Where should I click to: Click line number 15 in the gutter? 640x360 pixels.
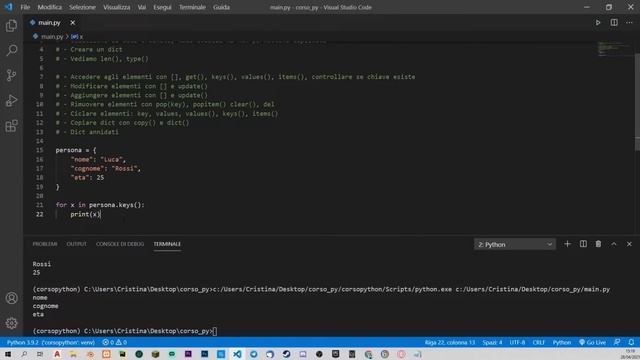pyautogui.click(x=40, y=150)
